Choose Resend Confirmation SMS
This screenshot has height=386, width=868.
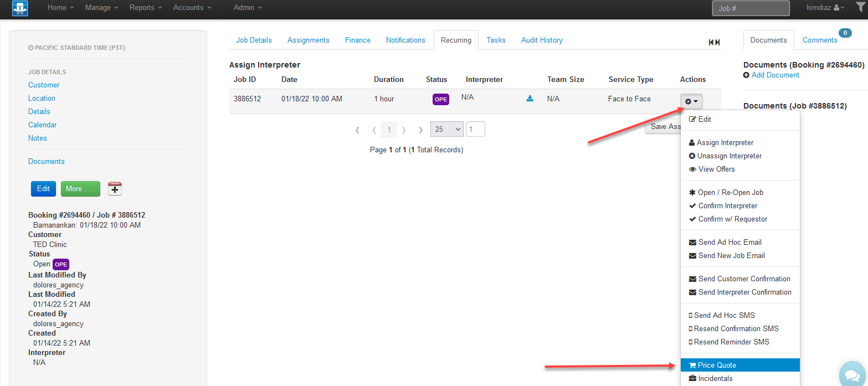[x=740, y=328]
